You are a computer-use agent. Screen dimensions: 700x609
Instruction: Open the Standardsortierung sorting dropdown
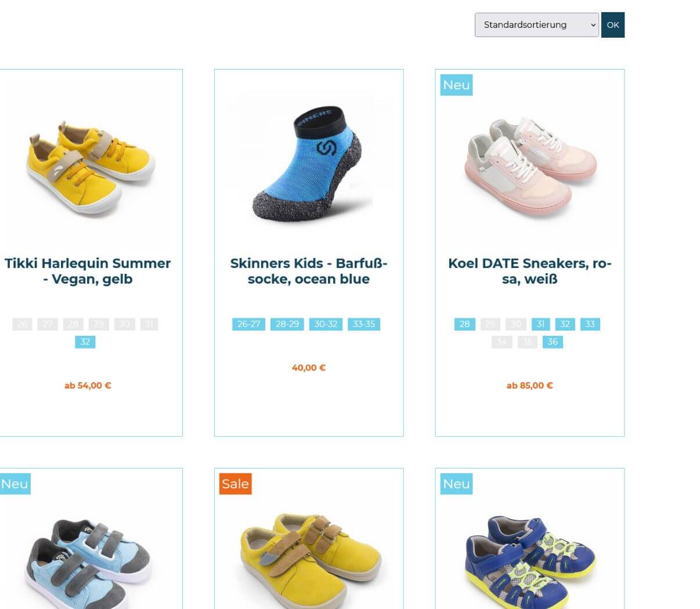click(536, 25)
